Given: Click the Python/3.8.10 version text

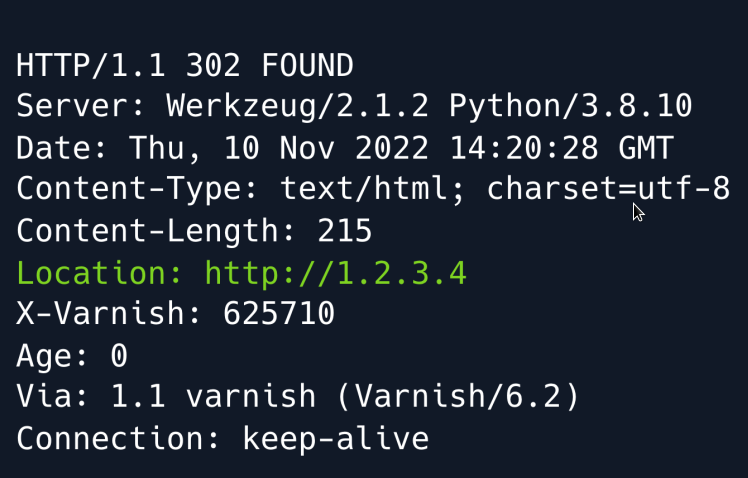Looking at the screenshot, I should (570, 108).
